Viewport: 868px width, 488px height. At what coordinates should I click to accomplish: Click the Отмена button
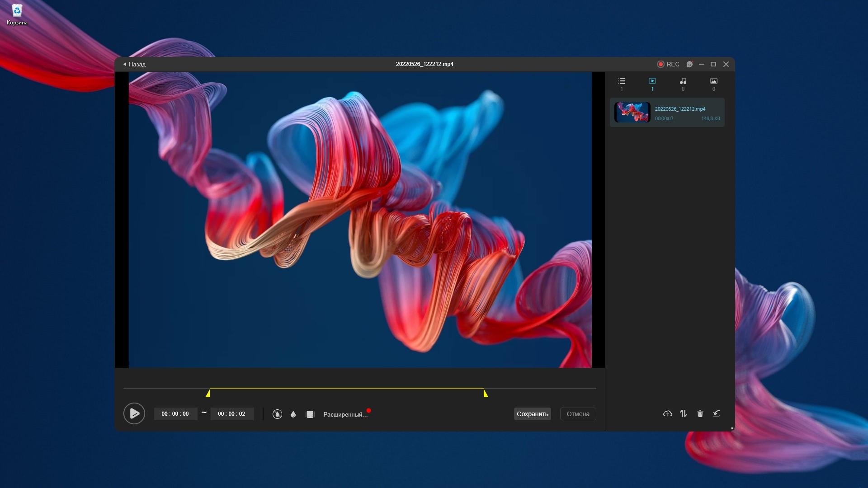tap(578, 414)
